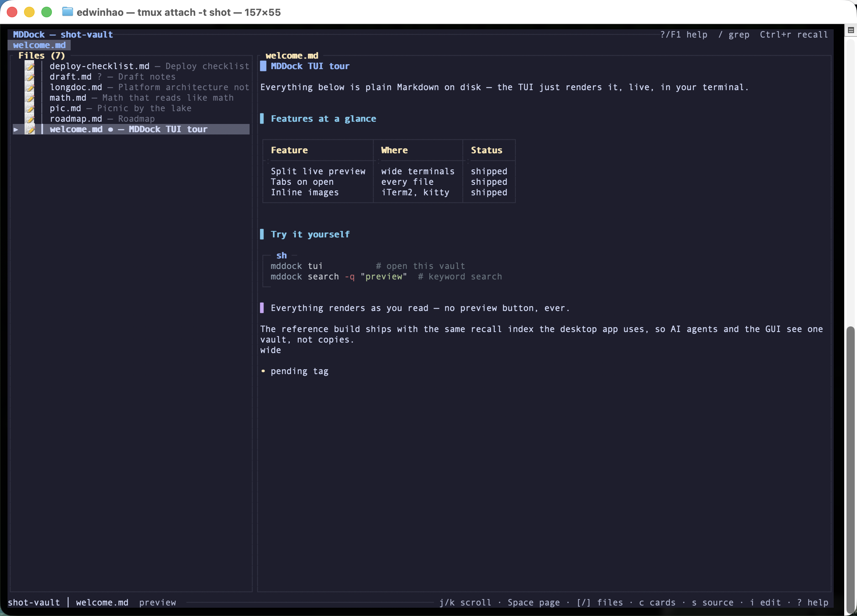
Task: Click the pending tag bullet item
Action: coord(299,371)
